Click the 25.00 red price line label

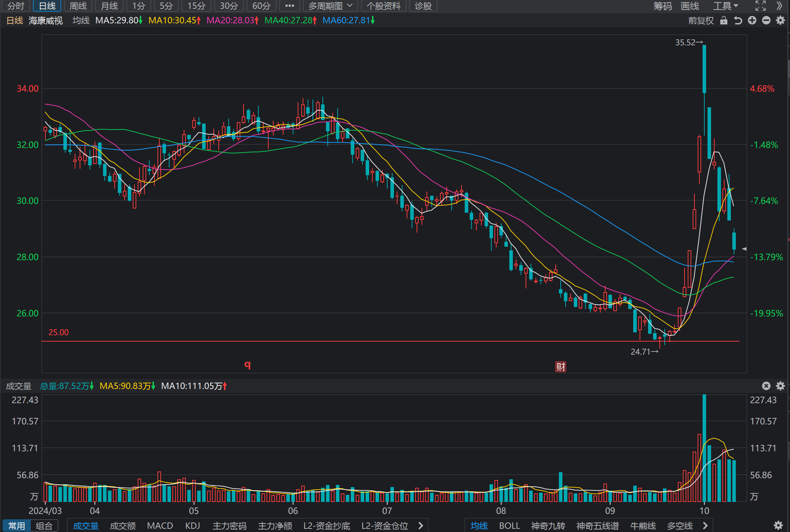(x=58, y=332)
